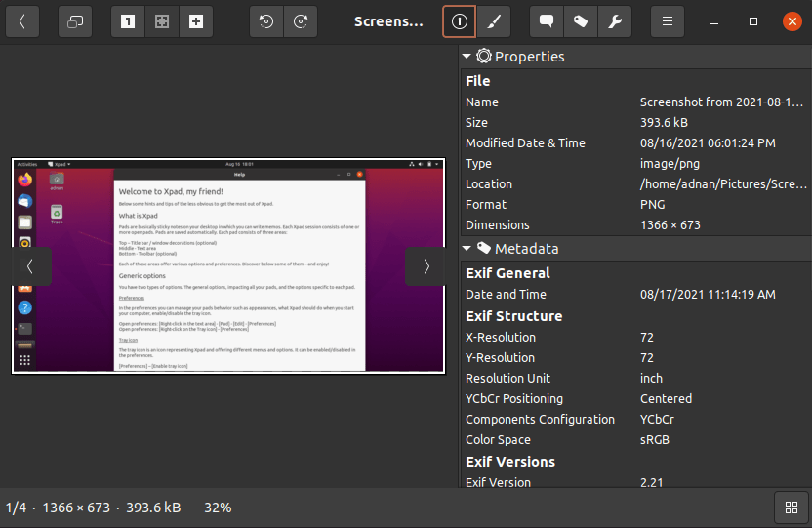Open the view-in-window overlapping rectangles icon
The width and height of the screenshot is (812, 528).
pos(75,21)
